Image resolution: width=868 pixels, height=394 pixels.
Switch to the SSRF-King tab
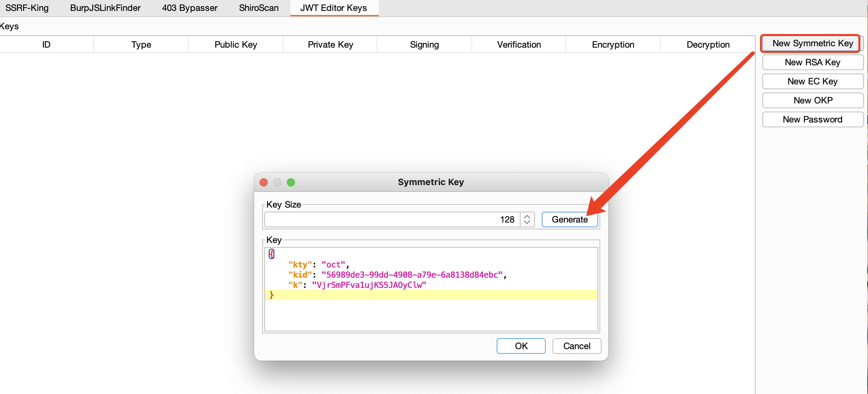point(27,8)
